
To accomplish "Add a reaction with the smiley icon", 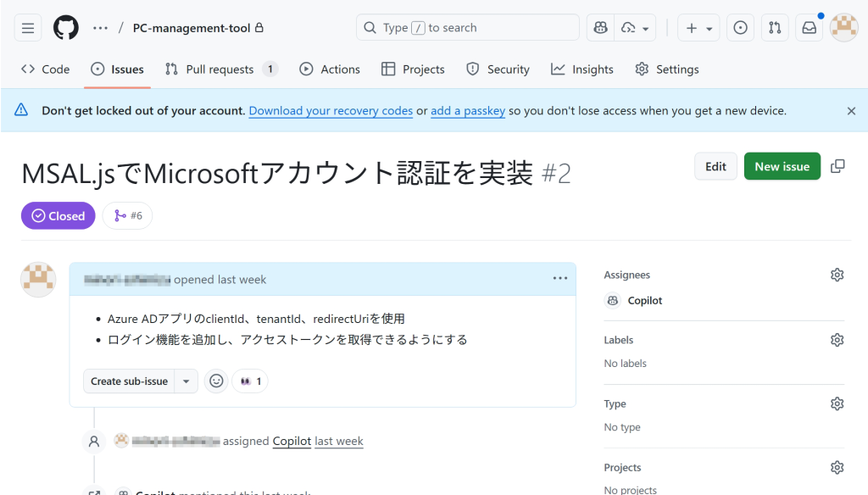I will pos(217,381).
